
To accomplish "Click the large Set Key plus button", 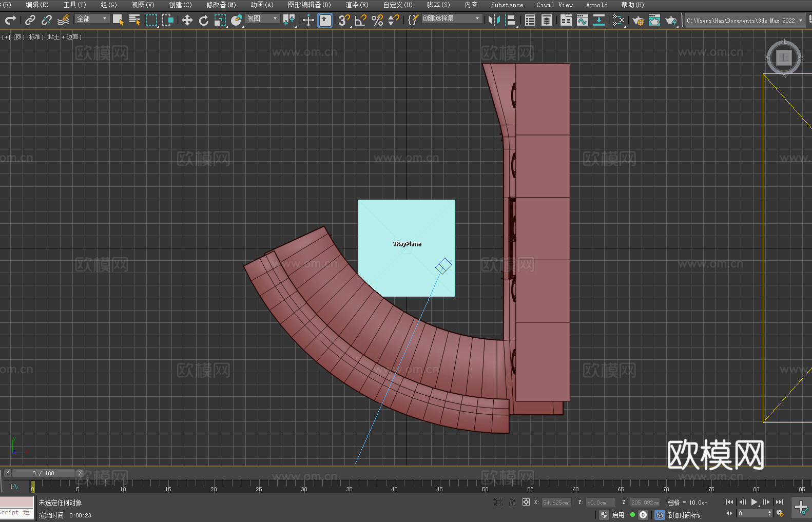I will coord(801,508).
